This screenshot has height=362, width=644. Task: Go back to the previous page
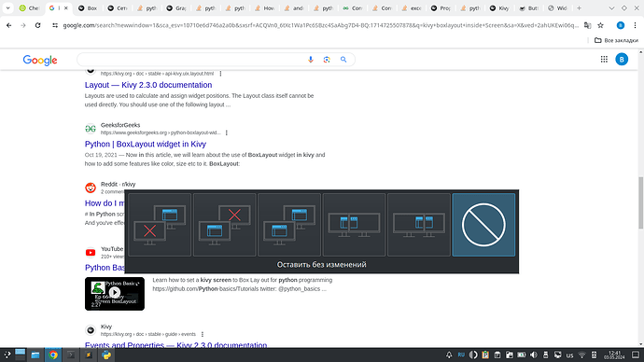click(9, 25)
